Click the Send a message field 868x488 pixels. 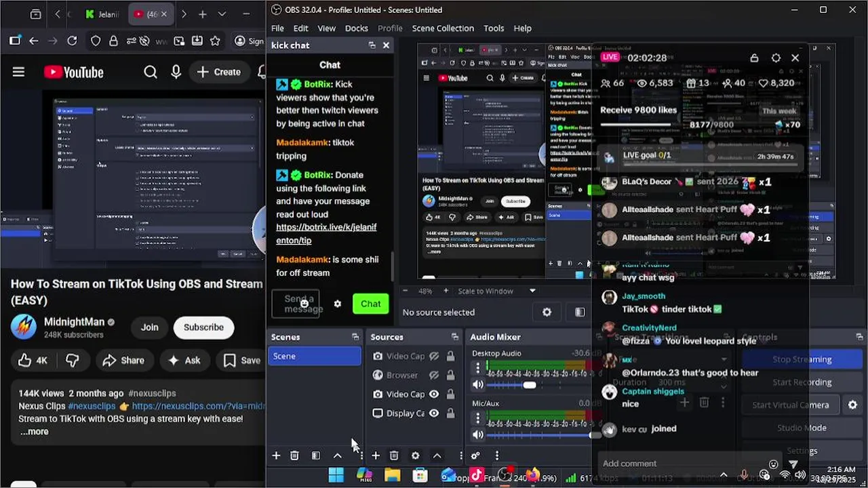296,304
